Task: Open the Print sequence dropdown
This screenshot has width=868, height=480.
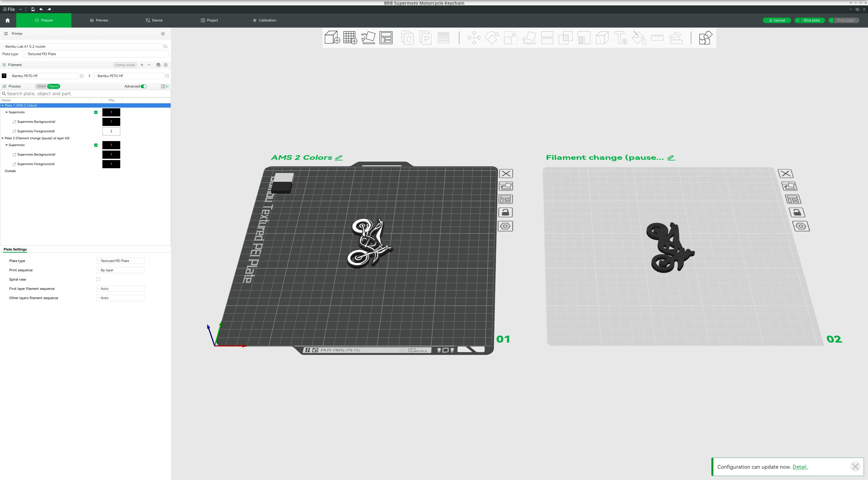Action: pos(120,270)
